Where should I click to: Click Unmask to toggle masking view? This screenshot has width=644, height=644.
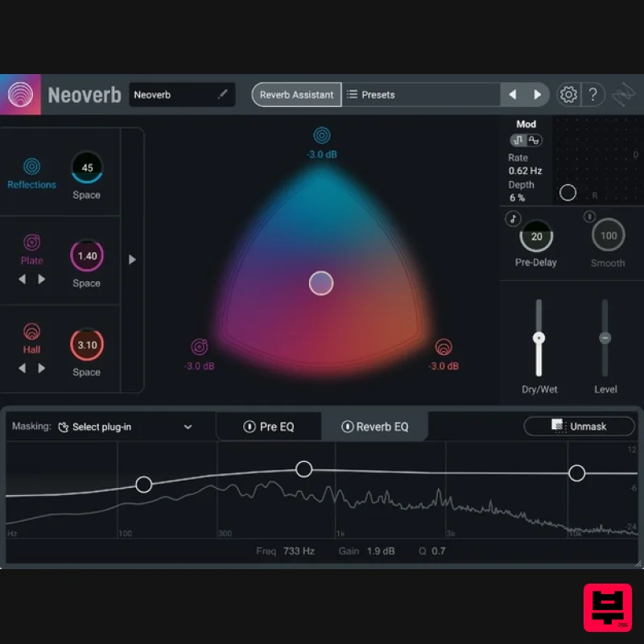point(580,426)
